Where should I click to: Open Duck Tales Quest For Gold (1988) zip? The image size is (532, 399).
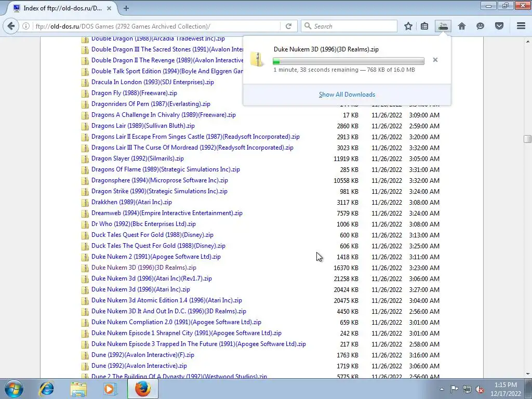coord(152,235)
